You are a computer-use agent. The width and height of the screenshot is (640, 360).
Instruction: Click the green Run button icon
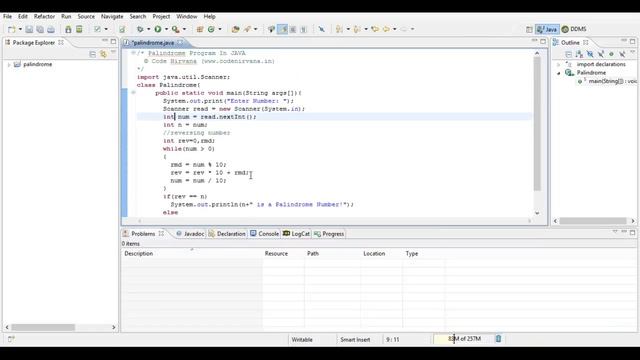click(158, 29)
